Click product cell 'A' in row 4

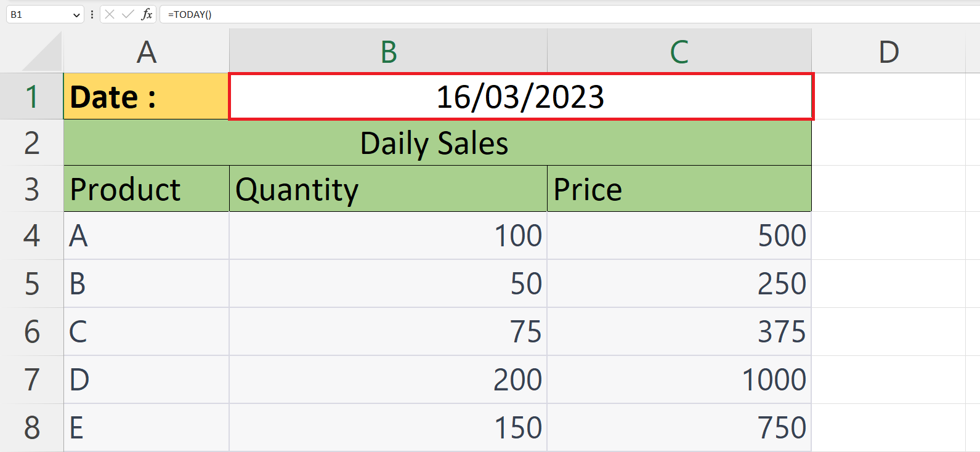tap(147, 236)
